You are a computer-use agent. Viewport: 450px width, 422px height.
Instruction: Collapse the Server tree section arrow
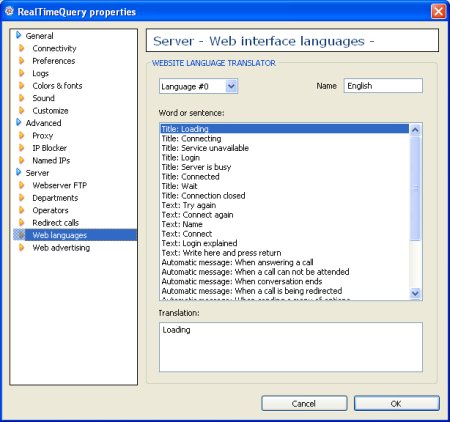(19, 173)
